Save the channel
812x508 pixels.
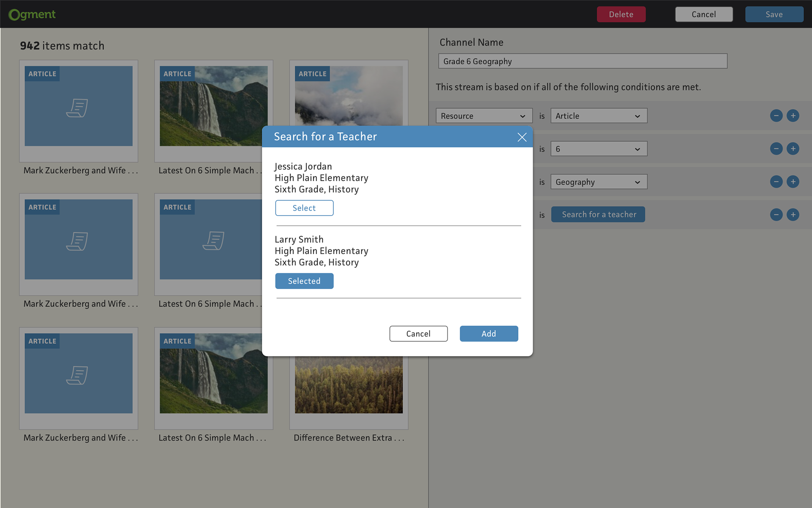(774, 14)
